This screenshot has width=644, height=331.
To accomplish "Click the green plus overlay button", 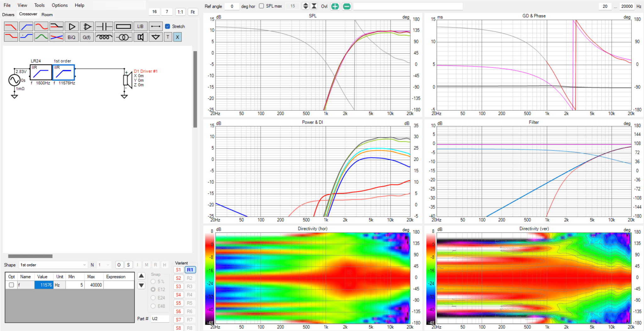I will [335, 6].
